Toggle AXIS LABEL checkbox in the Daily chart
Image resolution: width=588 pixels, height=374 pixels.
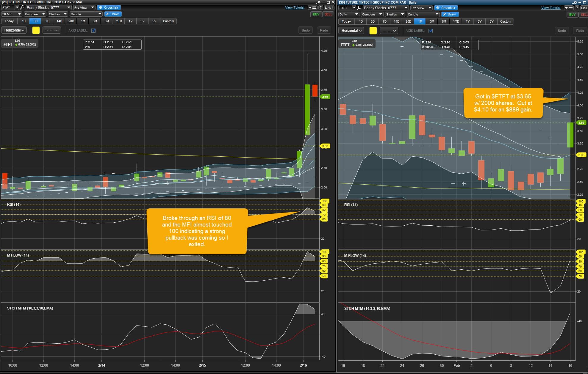431,31
